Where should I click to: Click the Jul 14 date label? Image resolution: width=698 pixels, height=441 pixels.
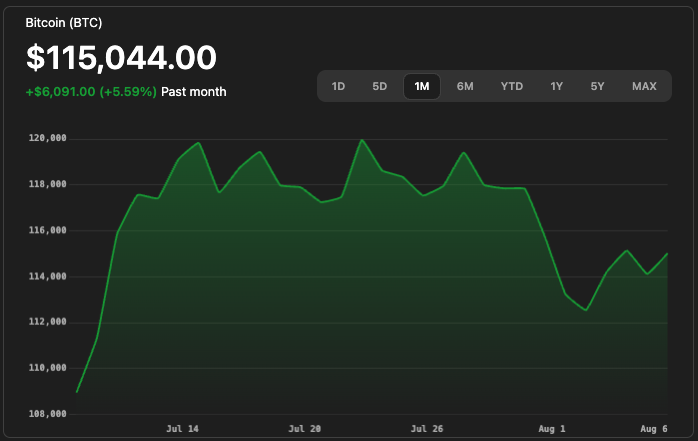point(183,429)
